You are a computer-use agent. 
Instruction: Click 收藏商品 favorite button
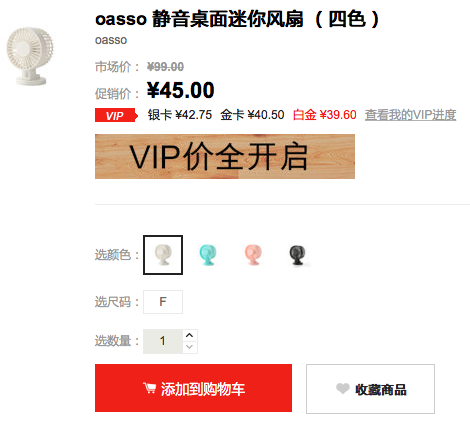[370, 389]
